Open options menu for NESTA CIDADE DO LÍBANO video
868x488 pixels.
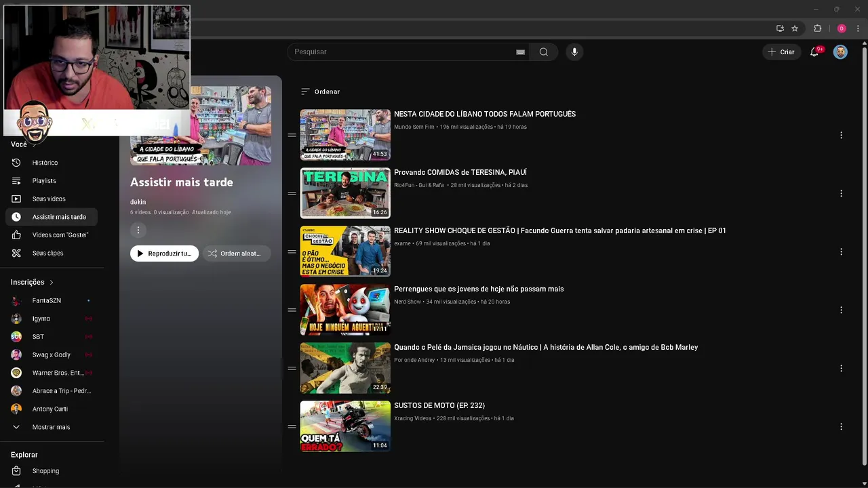click(841, 135)
